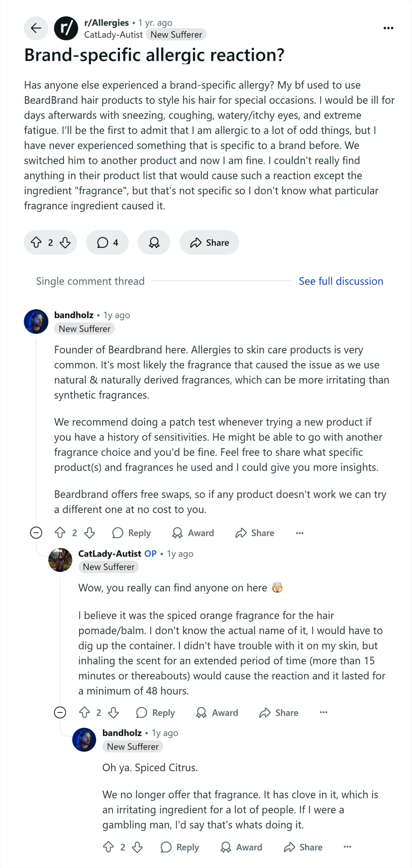The height and width of the screenshot is (868, 412).
Task: Click the r/Allergies community avatar
Action: pyautogui.click(x=66, y=28)
